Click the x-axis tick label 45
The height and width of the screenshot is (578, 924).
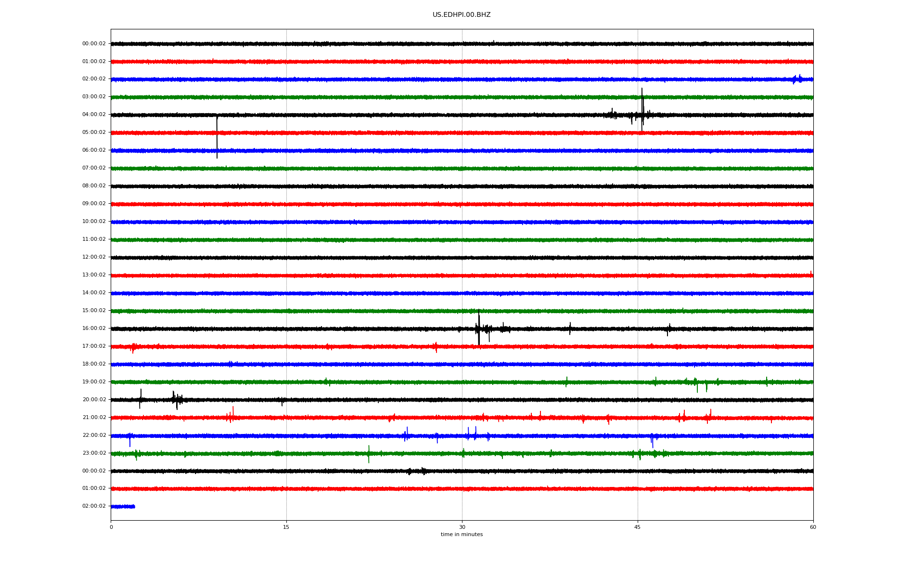coord(638,527)
